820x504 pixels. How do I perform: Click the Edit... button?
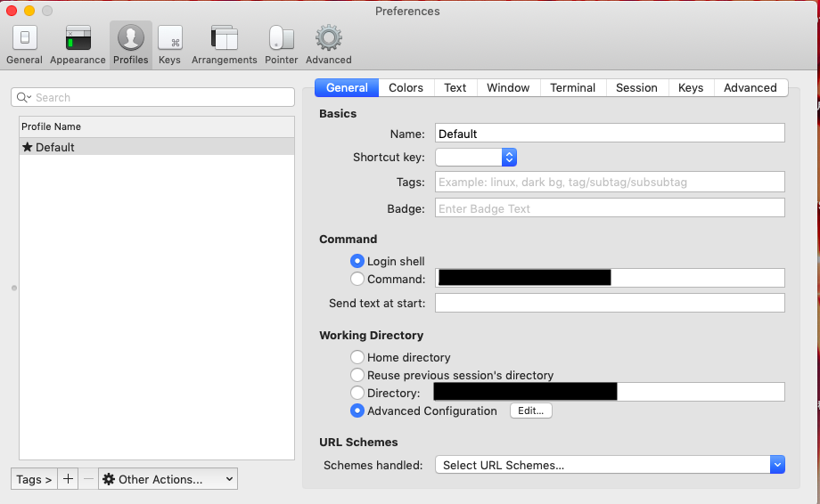click(x=531, y=411)
